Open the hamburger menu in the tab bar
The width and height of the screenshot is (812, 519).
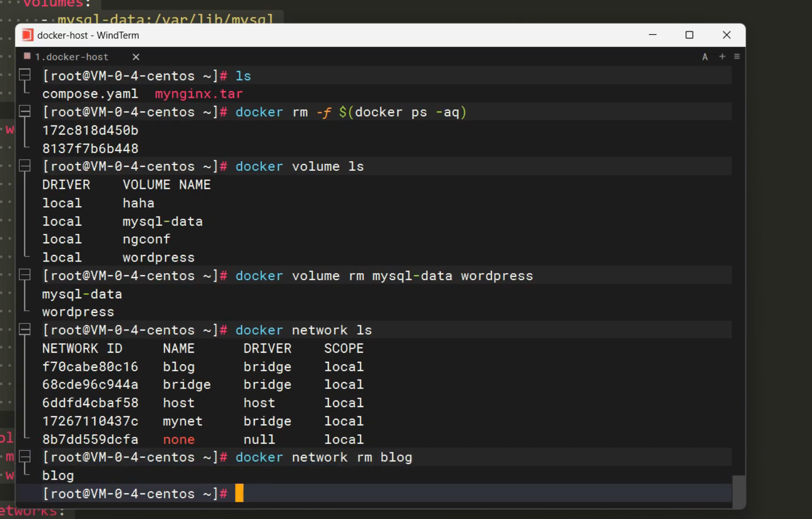(x=737, y=56)
